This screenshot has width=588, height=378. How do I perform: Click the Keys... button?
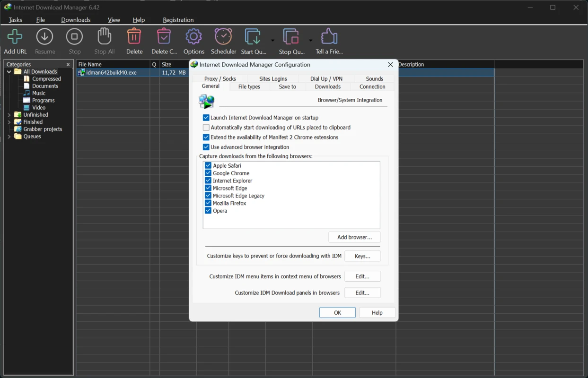(362, 256)
